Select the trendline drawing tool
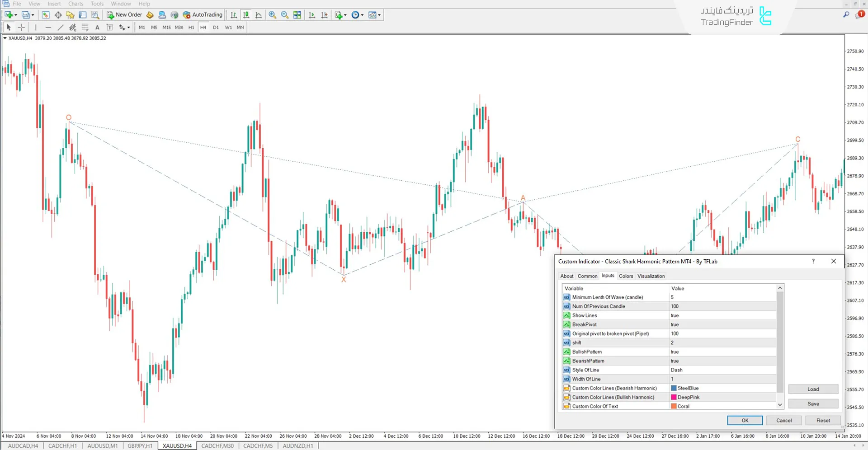 point(61,28)
